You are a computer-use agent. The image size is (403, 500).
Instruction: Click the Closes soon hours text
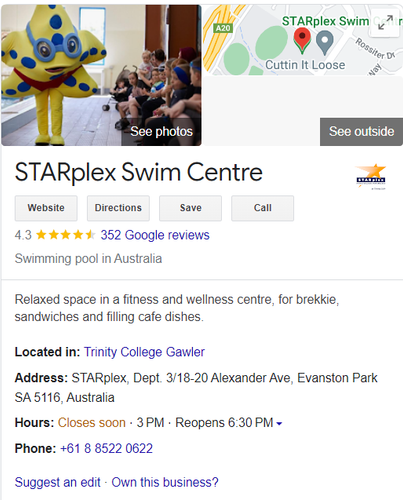(x=92, y=423)
